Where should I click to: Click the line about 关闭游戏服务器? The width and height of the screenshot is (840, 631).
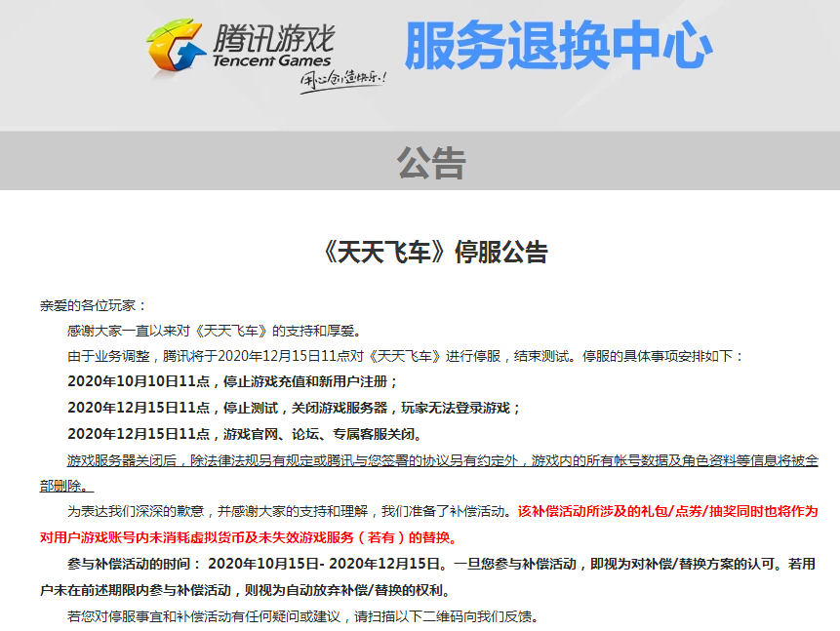pos(294,409)
